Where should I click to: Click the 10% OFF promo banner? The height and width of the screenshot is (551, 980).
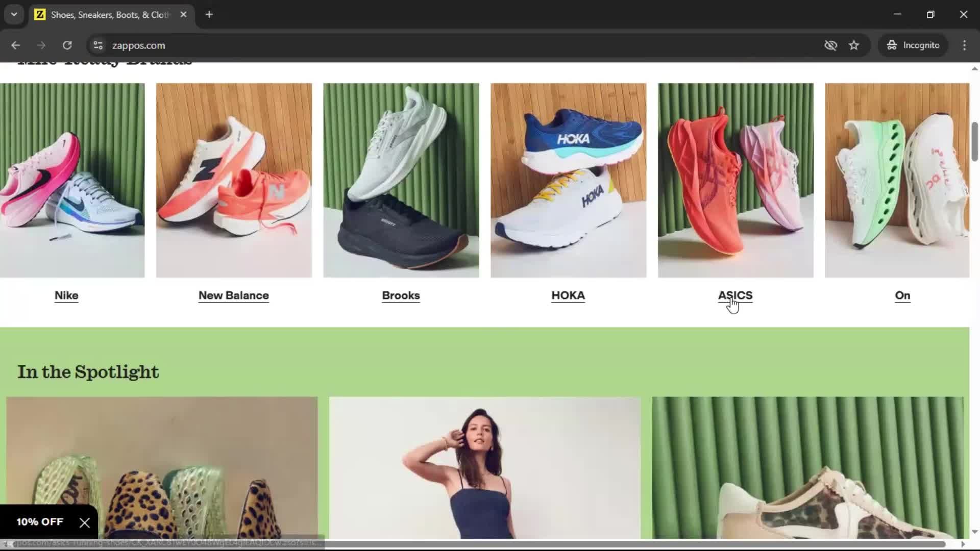(x=40, y=522)
